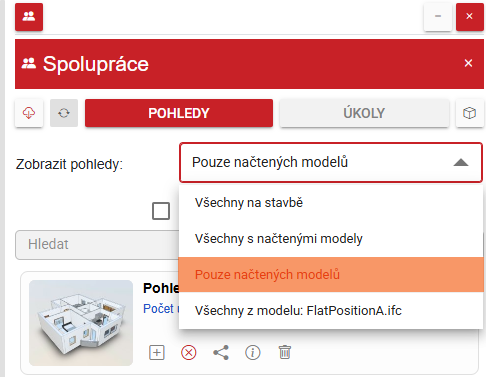Screen dimensions: 486x377
Task: Click the add plus-square icon on view card
Action: tap(157, 353)
